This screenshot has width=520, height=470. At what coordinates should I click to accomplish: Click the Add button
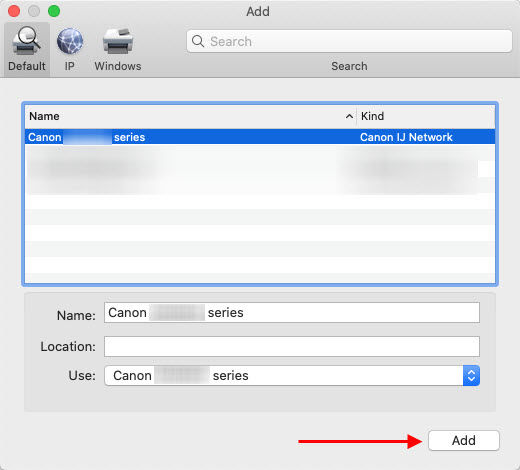pyautogui.click(x=464, y=440)
